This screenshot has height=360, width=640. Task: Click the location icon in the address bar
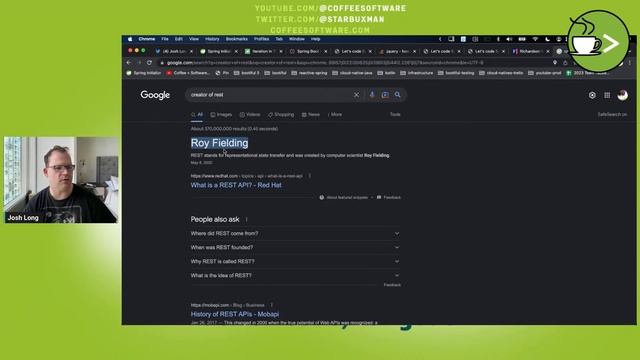point(555,62)
